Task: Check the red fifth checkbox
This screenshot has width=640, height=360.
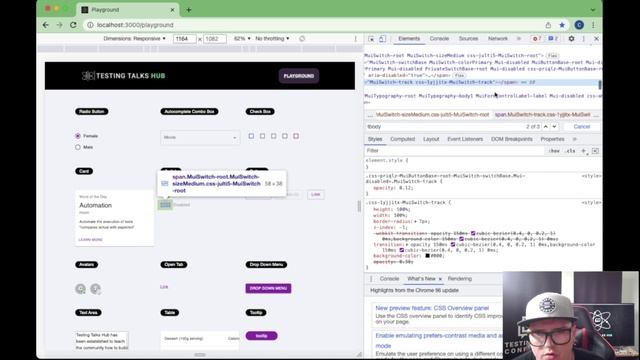Action: (x=296, y=136)
